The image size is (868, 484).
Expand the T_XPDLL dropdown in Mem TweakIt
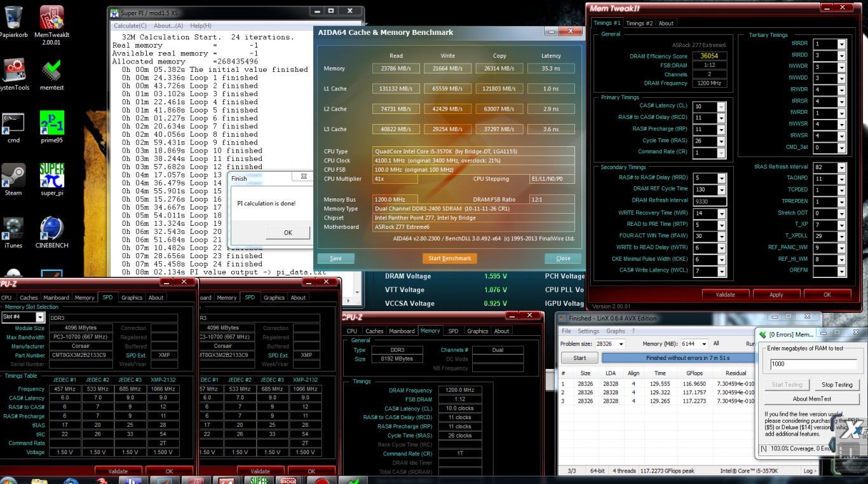click(x=841, y=236)
